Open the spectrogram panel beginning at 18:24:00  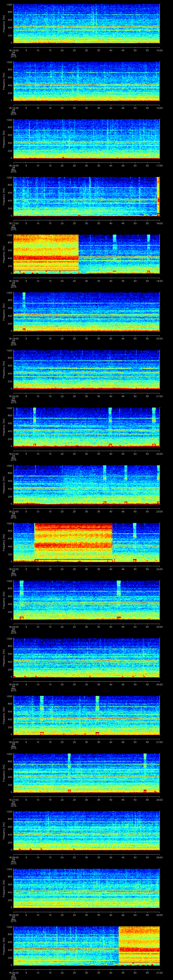click(x=87, y=600)
